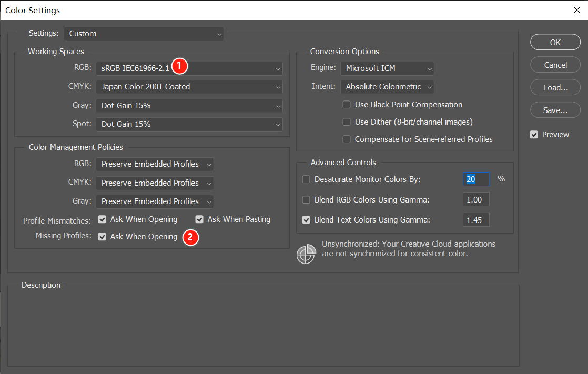This screenshot has width=588, height=374.
Task: Open the working space RGB sRGB dropdown
Action: click(x=189, y=69)
